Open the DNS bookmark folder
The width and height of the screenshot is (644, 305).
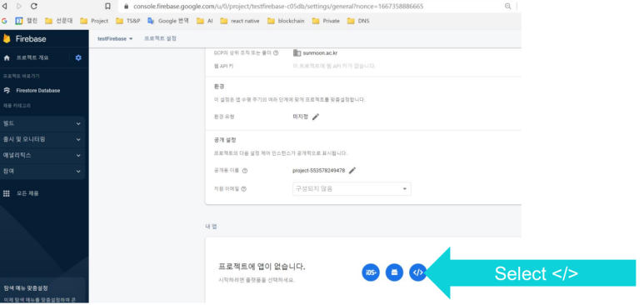[358, 21]
